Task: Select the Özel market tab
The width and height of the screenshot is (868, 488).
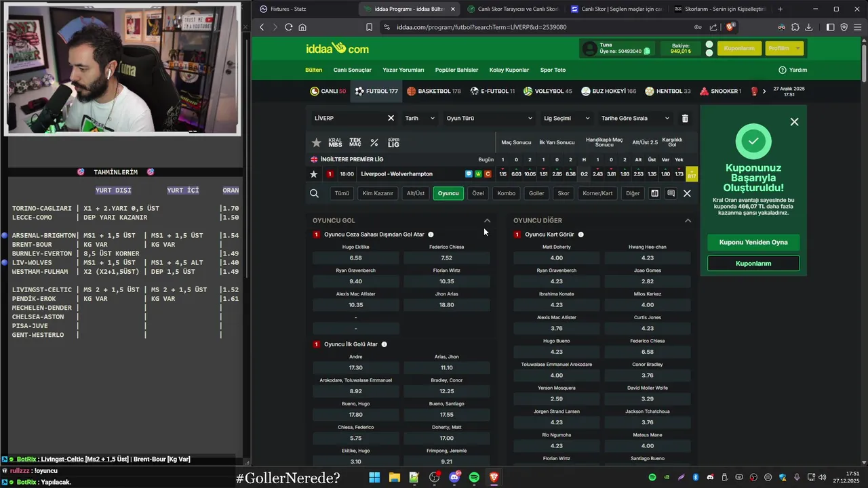Action: tap(478, 193)
